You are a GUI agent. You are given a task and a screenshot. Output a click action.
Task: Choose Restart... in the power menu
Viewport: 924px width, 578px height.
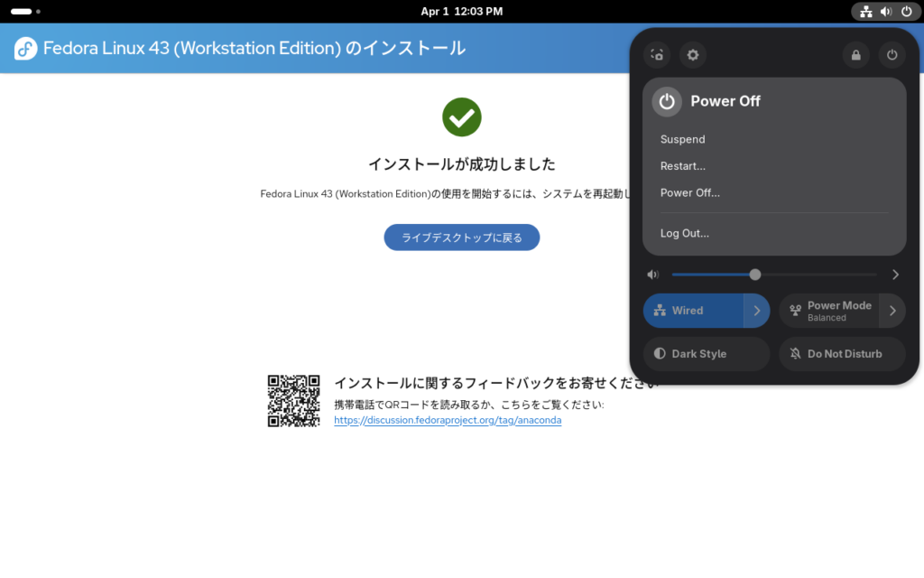coord(683,166)
